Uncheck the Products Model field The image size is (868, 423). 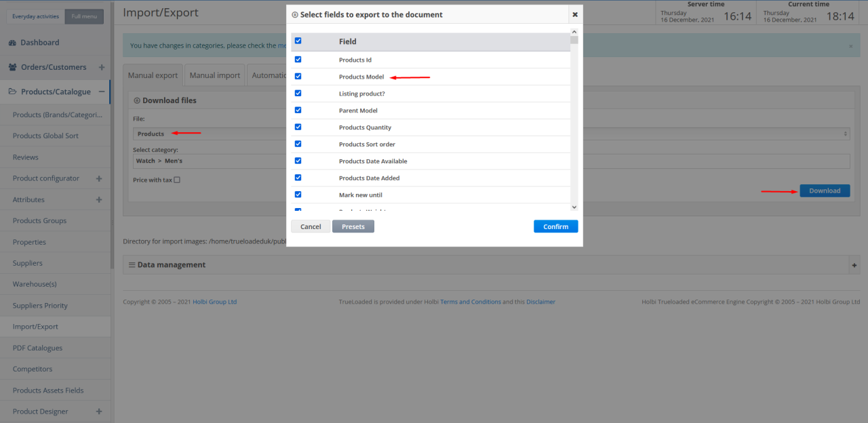298,76
